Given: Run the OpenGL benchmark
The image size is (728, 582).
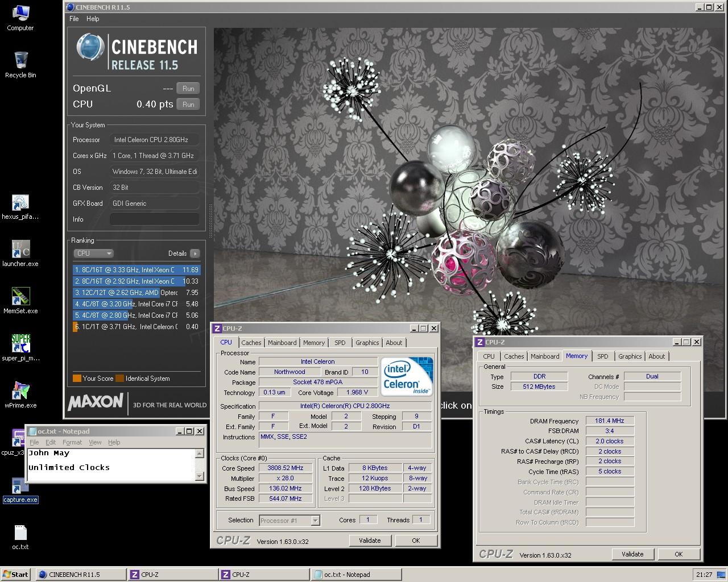Looking at the screenshot, I should pyautogui.click(x=188, y=89).
